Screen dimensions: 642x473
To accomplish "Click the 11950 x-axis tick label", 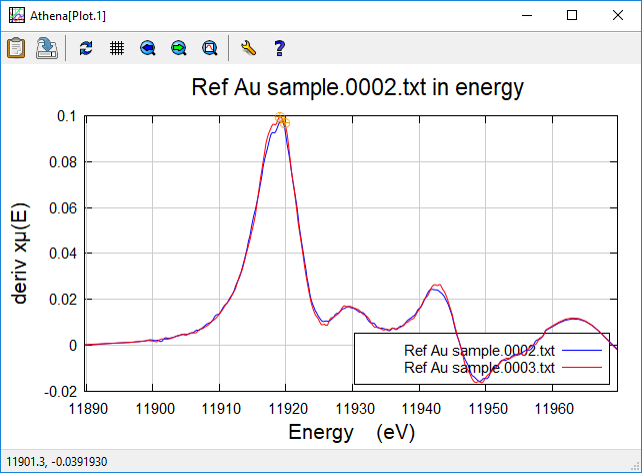I will tap(488, 409).
